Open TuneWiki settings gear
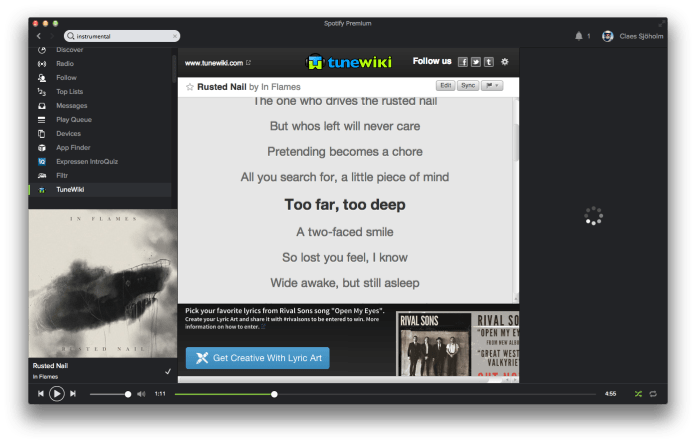This screenshot has width=696, height=443. 505,62
